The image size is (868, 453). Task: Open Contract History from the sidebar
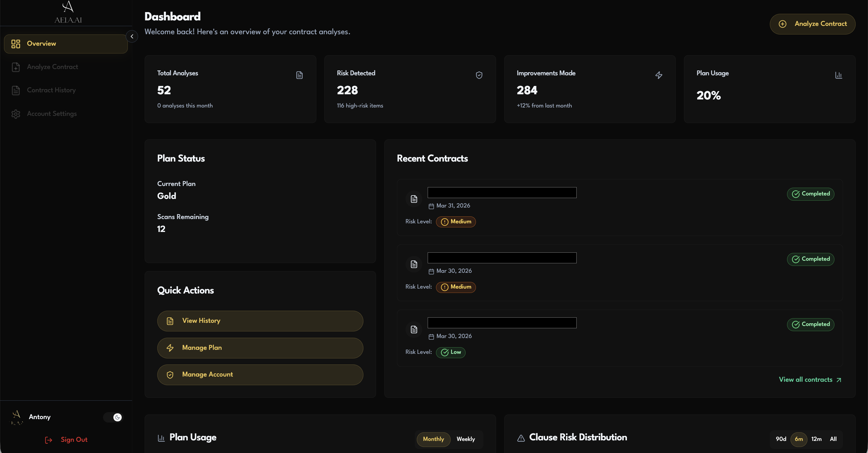51,90
